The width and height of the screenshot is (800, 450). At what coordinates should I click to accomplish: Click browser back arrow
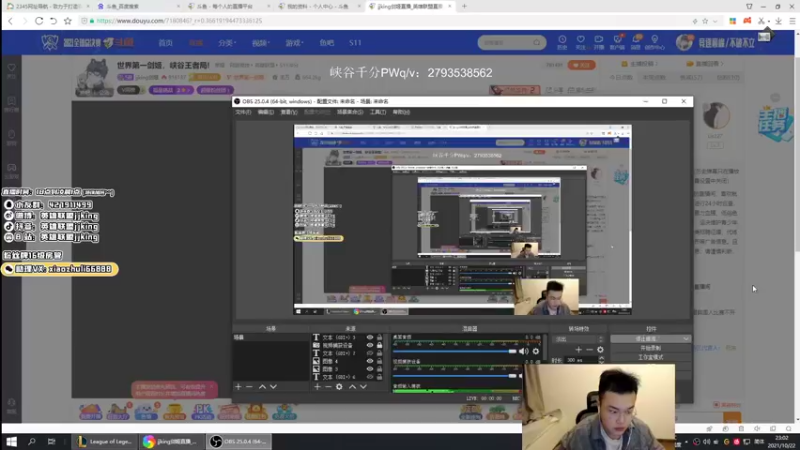tap(11, 21)
